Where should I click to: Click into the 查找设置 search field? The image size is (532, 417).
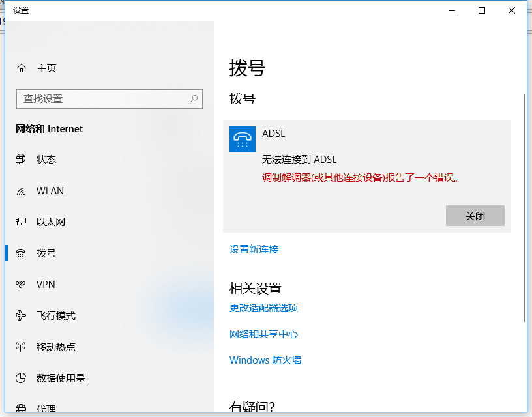[110, 99]
